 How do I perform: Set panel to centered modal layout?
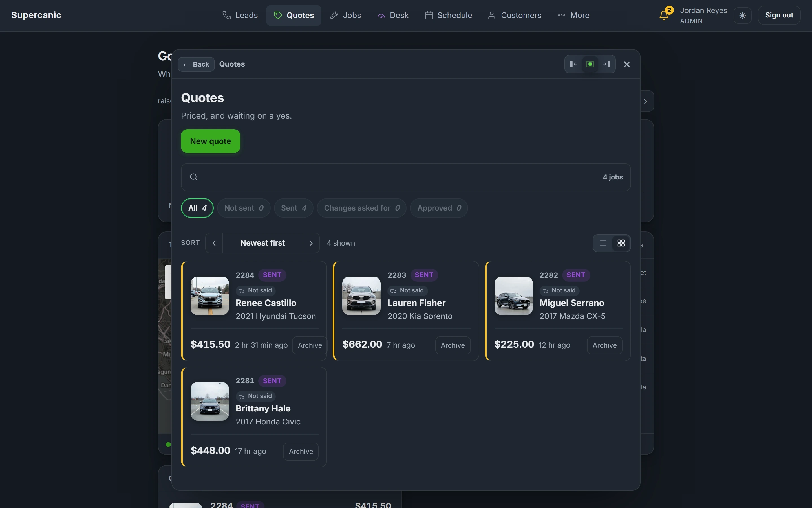click(x=590, y=64)
